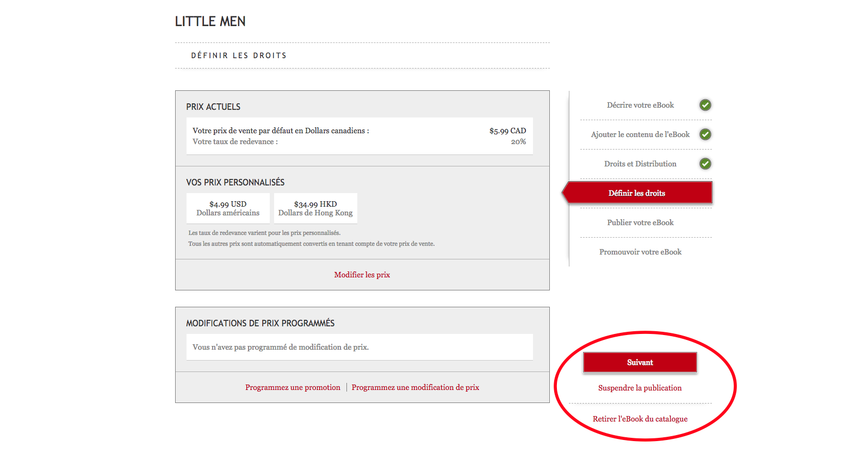
Task: Click green checkmark beside Décrire votre eBook
Action: click(x=705, y=105)
